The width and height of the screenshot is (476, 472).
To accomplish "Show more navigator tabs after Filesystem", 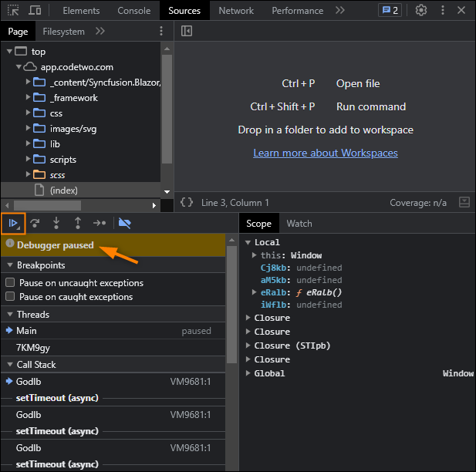I will (x=100, y=31).
